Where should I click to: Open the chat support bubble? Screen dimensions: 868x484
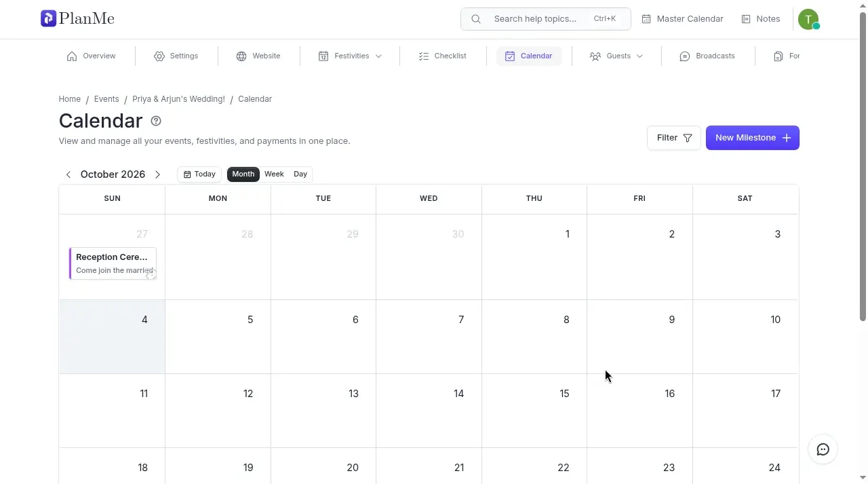point(823,449)
